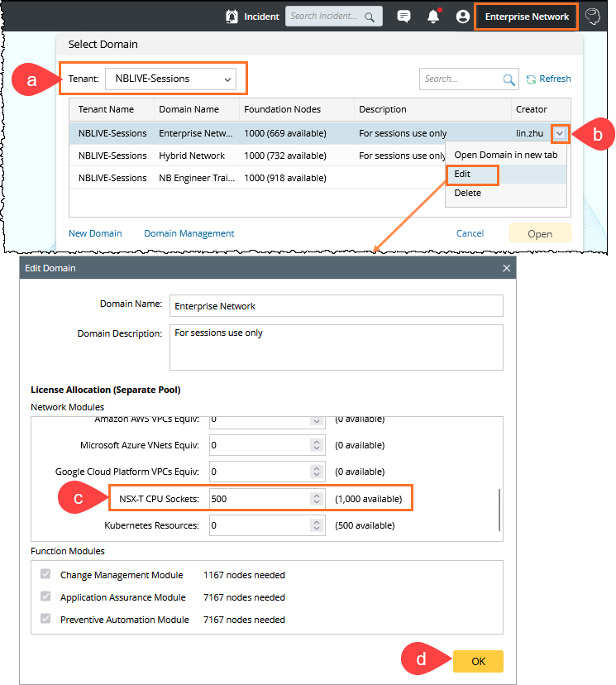Click the New Domain link
The height and width of the screenshot is (685, 616).
tap(95, 234)
